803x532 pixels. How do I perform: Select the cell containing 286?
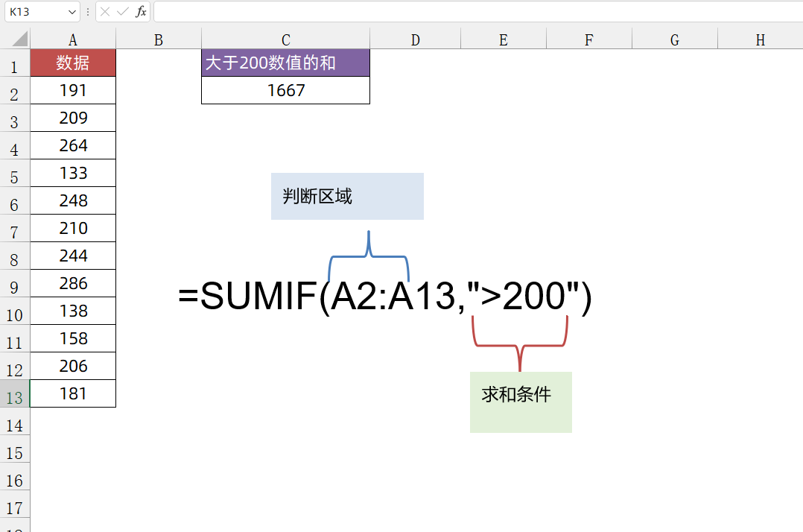tap(72, 283)
